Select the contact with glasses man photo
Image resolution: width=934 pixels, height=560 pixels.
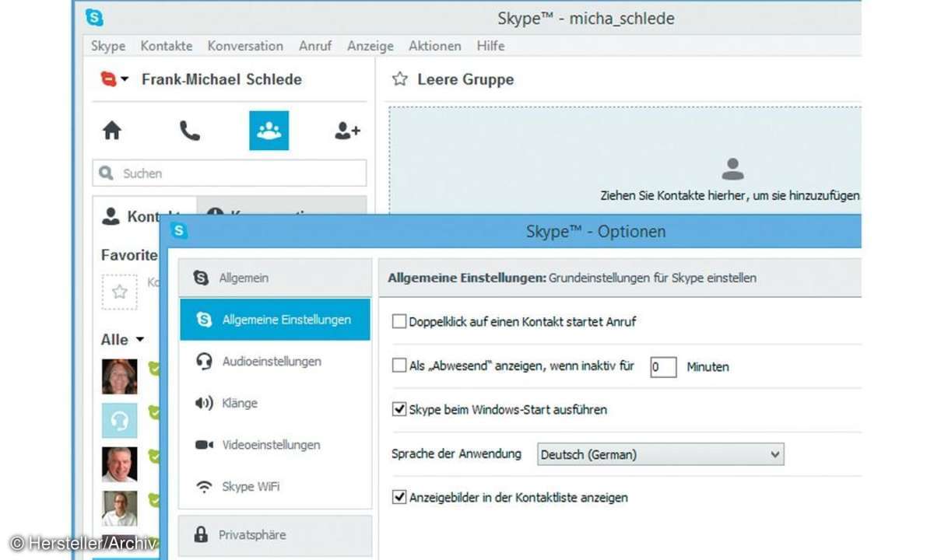pyautogui.click(x=120, y=508)
